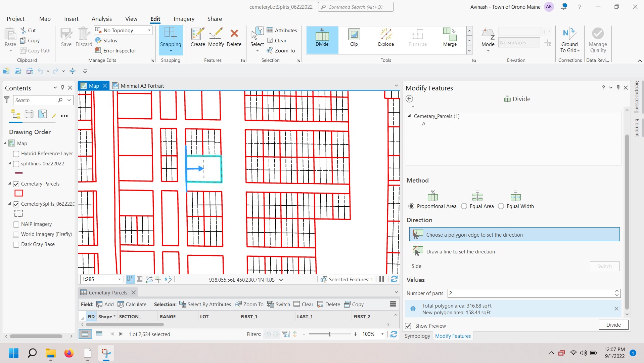
Task: Click the Error Inspector icon
Action: (x=98, y=50)
